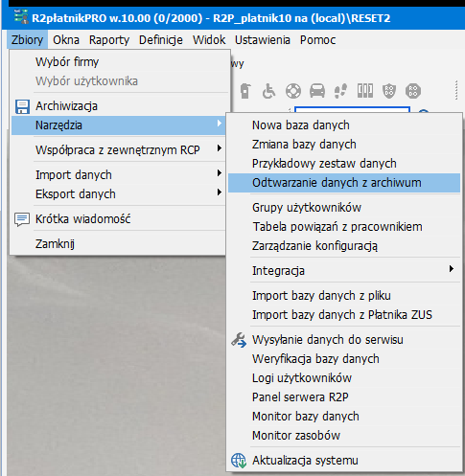Expand the Integracja submenu

(x=344, y=271)
